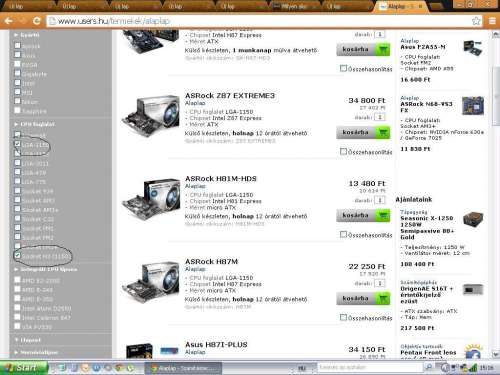
Task: Reload the page with the refresh icon
Action: click(x=36, y=21)
